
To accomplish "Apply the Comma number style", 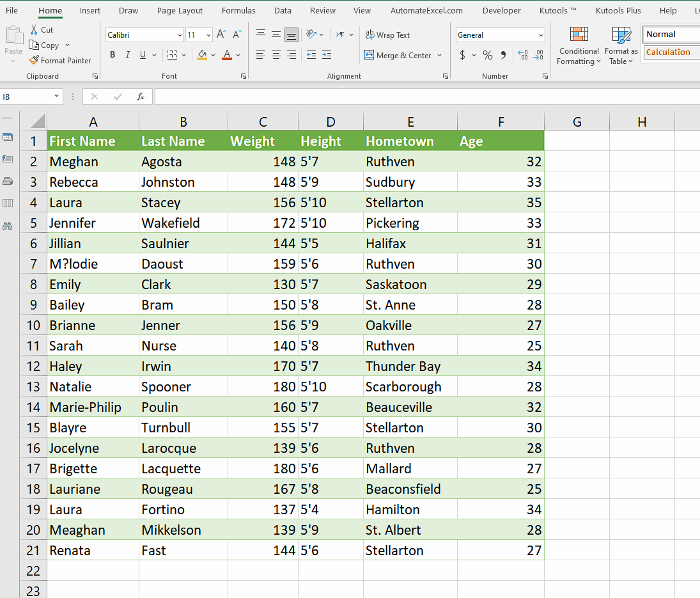I will (504, 56).
